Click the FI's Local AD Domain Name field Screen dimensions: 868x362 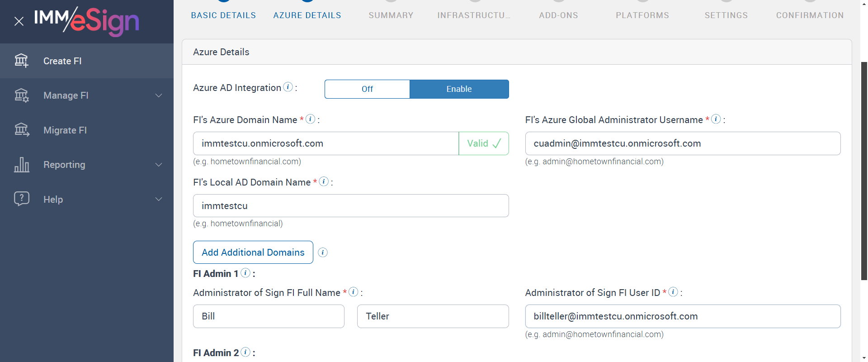(x=350, y=206)
